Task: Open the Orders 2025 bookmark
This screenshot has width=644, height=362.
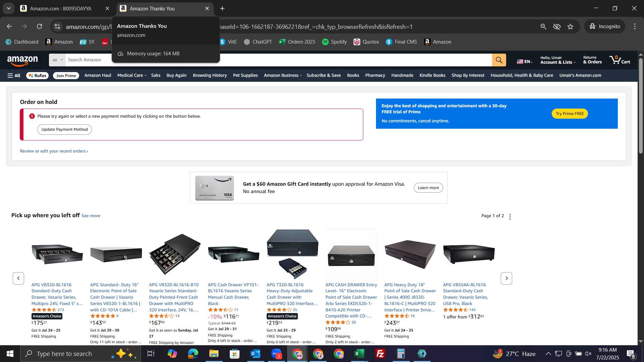Action: coord(297,42)
